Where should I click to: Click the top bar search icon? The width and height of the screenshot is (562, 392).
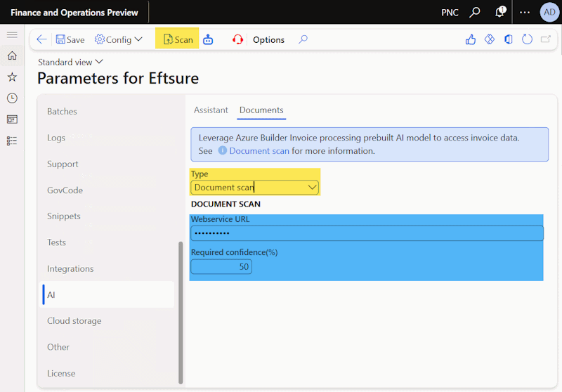[x=475, y=12]
